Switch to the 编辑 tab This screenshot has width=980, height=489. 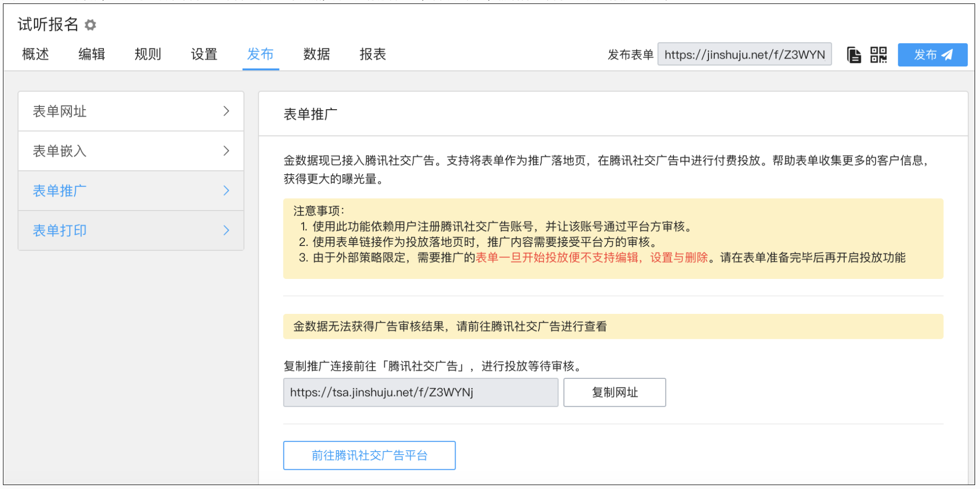click(92, 54)
